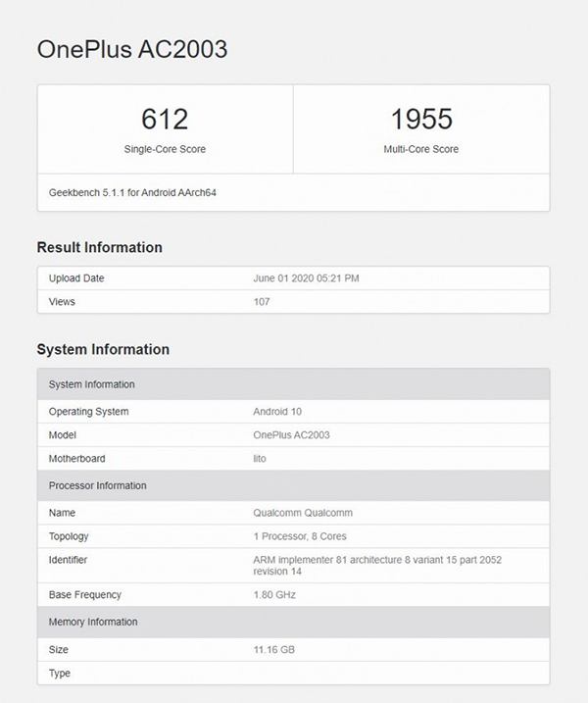This screenshot has width=588, height=703.
Task: Click the Topology value 1 Processor, 8 Cores
Action: (x=299, y=536)
